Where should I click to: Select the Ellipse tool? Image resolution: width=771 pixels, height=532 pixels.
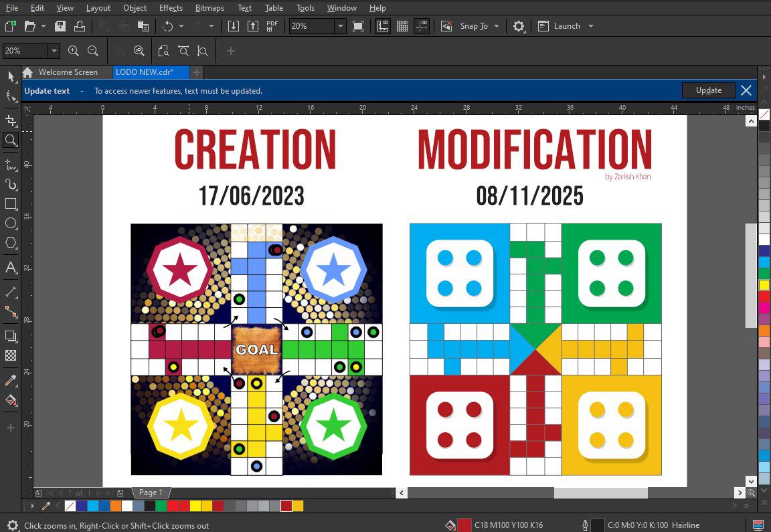[11, 224]
